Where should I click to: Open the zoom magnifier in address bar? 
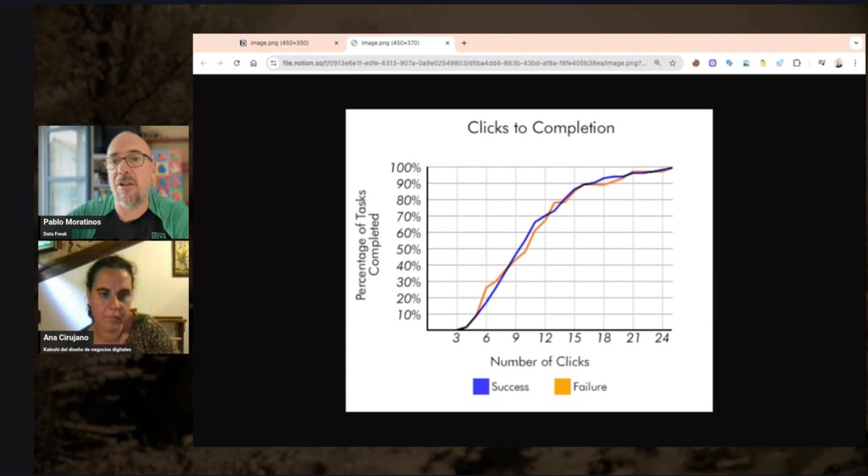tap(657, 63)
